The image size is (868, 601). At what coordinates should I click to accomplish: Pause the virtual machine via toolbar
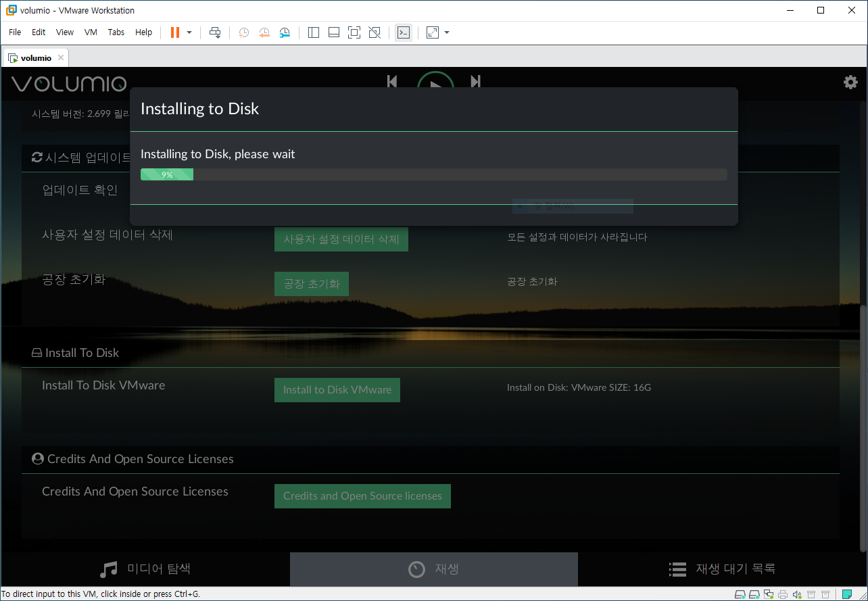pos(174,32)
